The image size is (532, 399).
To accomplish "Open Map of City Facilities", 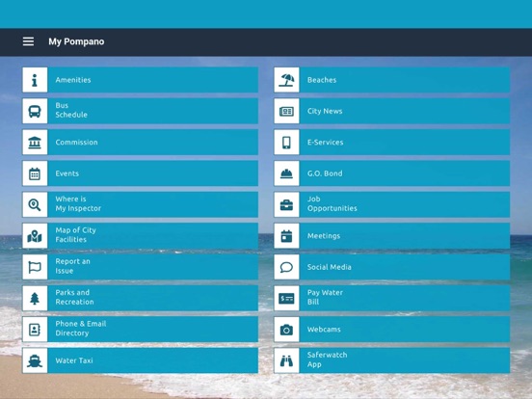I will click(x=140, y=236).
